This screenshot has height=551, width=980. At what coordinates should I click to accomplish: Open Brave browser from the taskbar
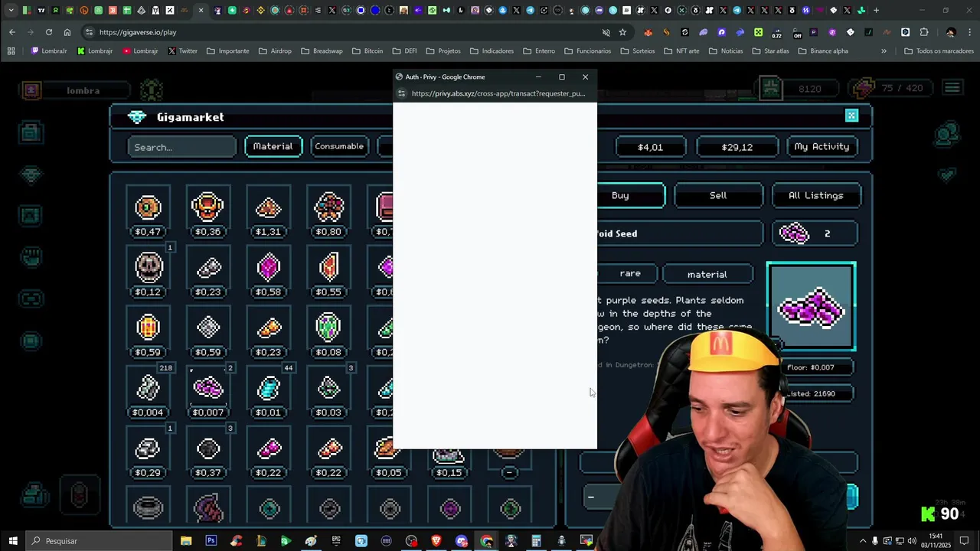tap(436, 541)
